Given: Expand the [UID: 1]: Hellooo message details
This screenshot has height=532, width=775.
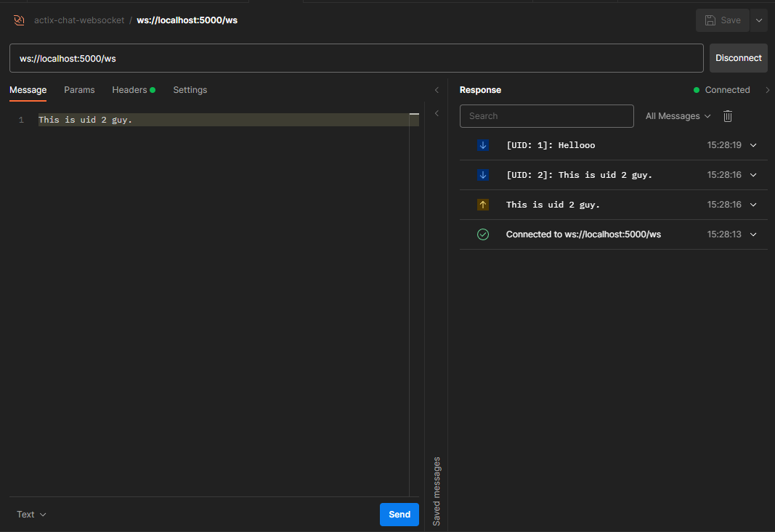Looking at the screenshot, I should click(753, 145).
